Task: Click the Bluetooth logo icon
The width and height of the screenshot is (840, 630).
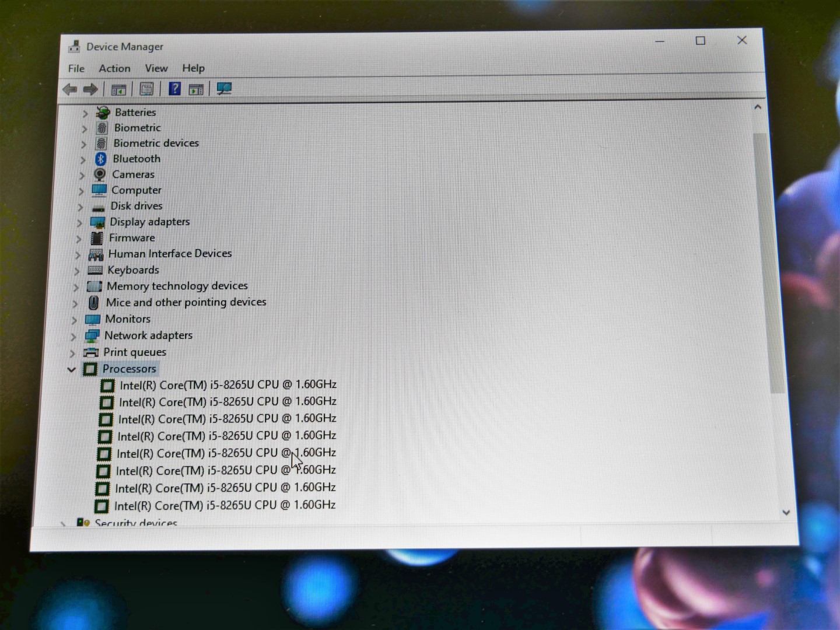Action: (100, 159)
